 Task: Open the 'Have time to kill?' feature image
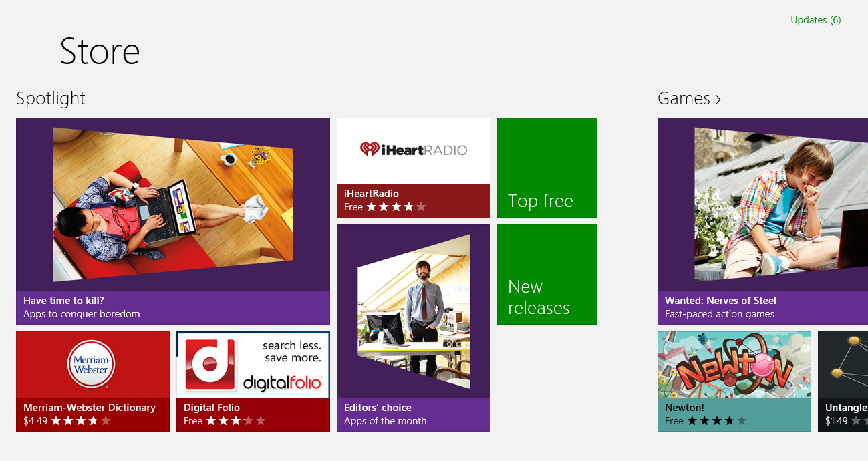coord(172,204)
